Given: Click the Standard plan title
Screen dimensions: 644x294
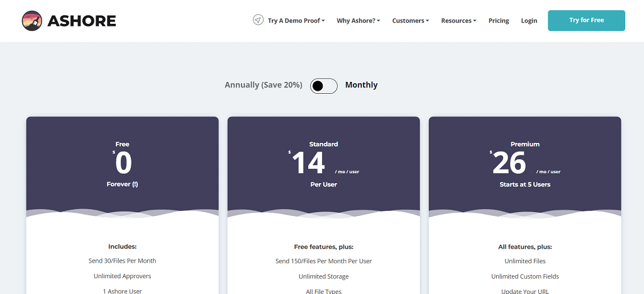Looking at the screenshot, I should point(324,144).
